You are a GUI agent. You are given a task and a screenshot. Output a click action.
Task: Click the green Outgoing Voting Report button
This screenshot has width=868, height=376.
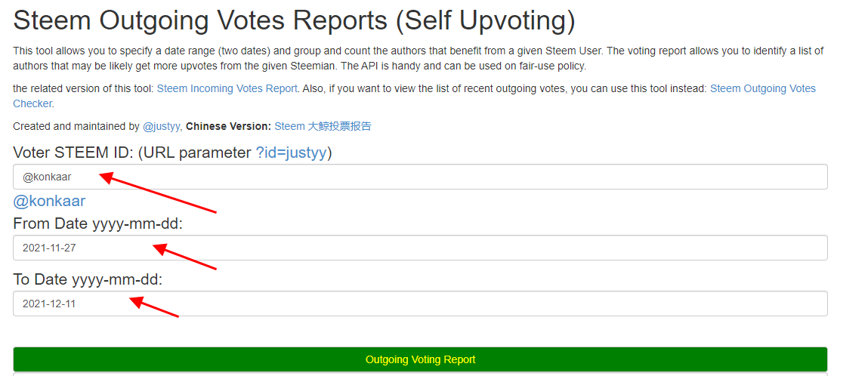[x=420, y=359]
